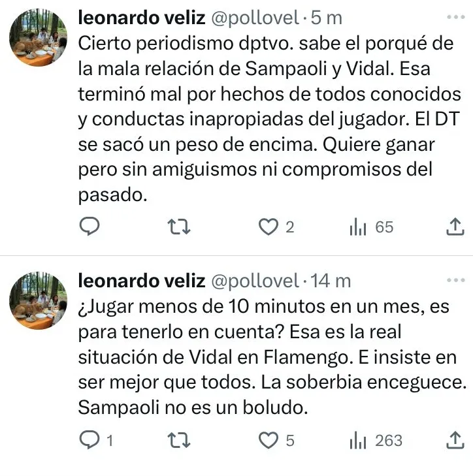Like the tweet with 2 likes
The height and width of the screenshot is (476, 473).
[x=267, y=227]
